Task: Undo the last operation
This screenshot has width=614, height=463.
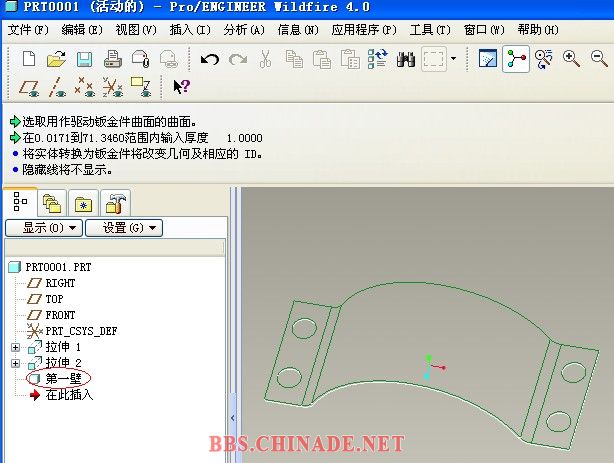Action: [210, 60]
